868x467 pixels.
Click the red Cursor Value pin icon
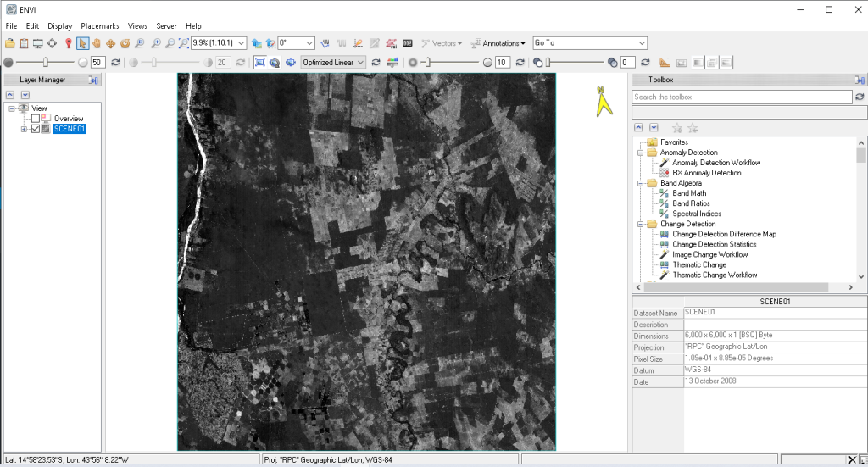pos(68,43)
